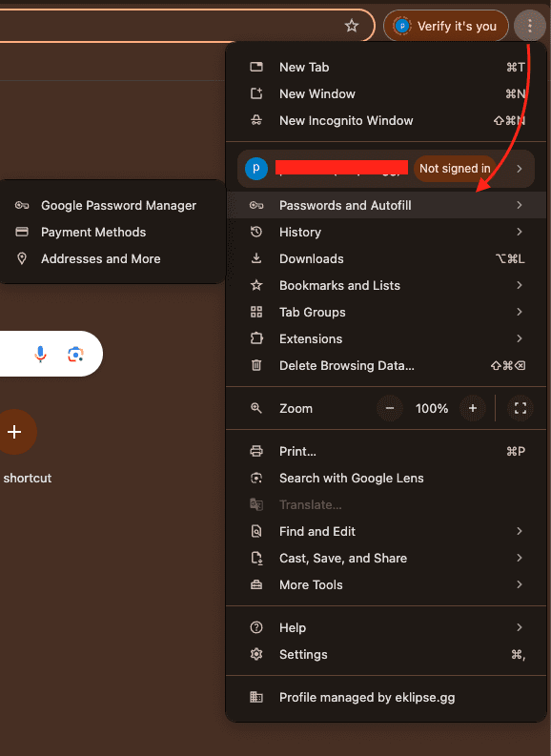Open the History submenu

(387, 232)
